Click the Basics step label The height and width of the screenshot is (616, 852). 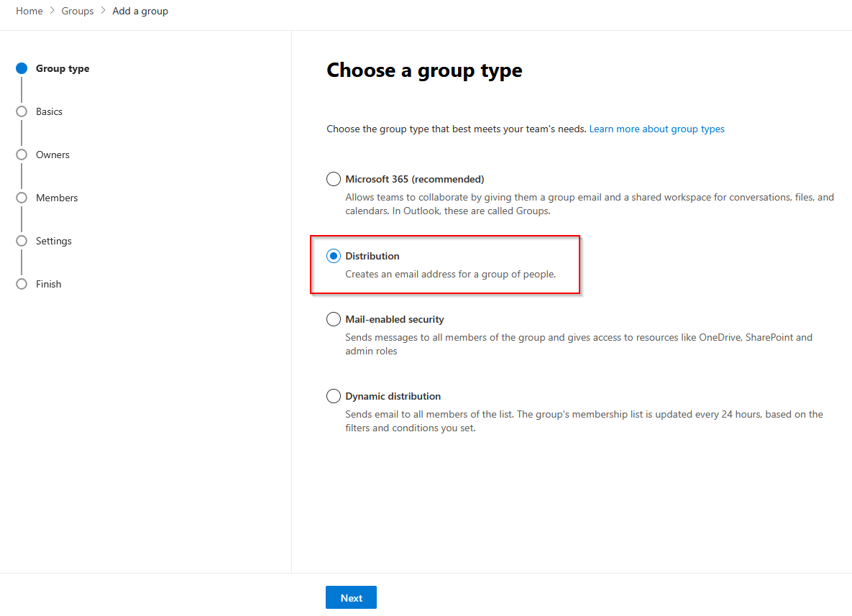pyautogui.click(x=49, y=112)
